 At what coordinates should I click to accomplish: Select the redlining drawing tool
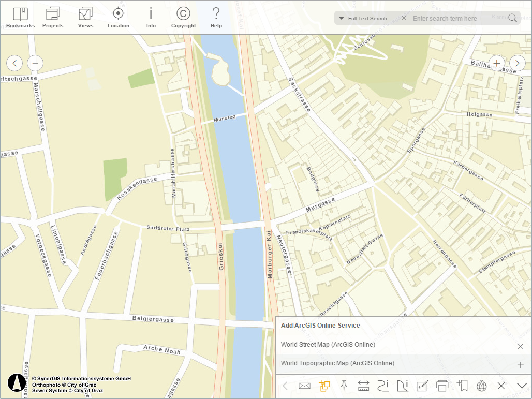click(x=422, y=386)
